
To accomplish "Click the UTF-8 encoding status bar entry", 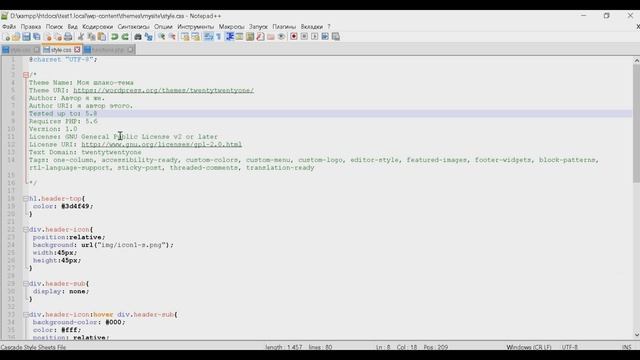I will coord(569,347).
